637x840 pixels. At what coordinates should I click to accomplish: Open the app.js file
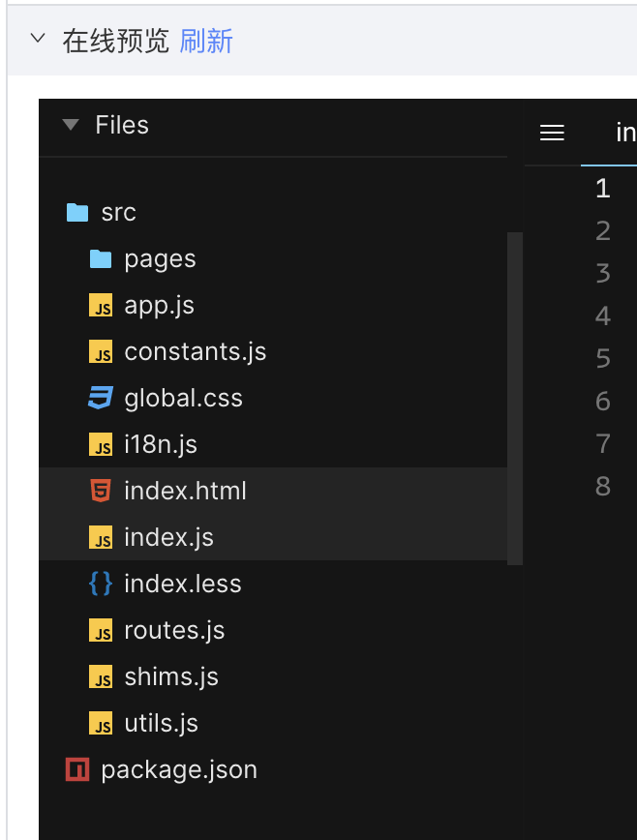pos(159,306)
